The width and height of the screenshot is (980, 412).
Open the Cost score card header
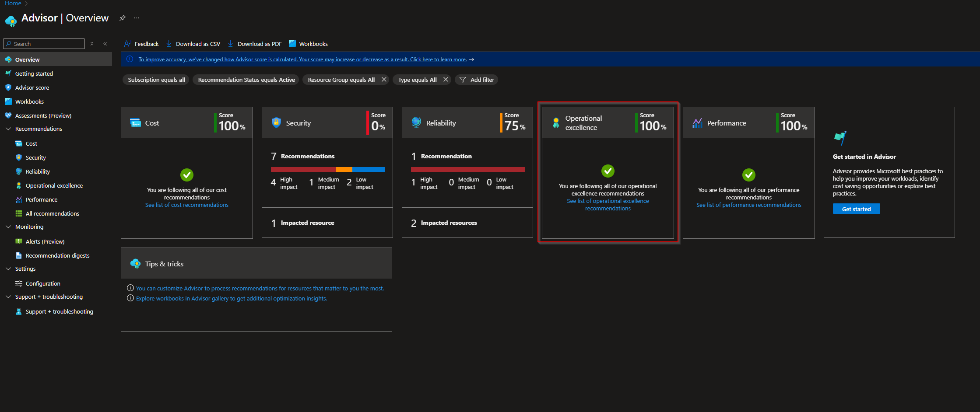[187, 123]
